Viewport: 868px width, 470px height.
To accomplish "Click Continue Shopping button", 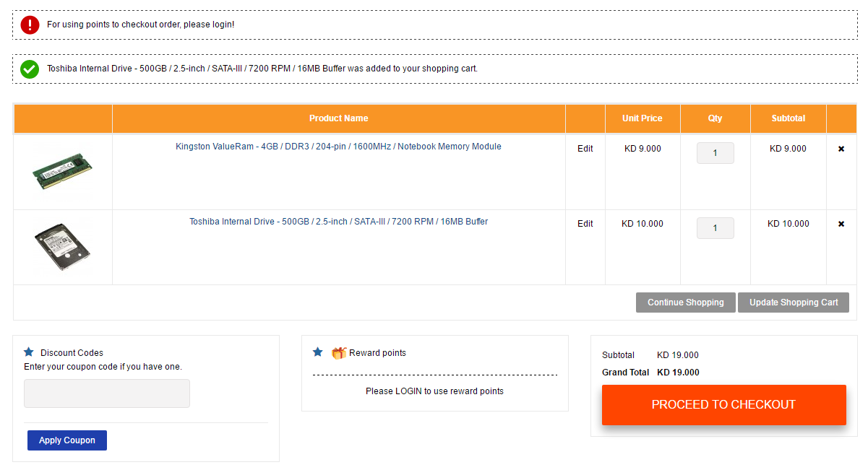I will 685,303.
